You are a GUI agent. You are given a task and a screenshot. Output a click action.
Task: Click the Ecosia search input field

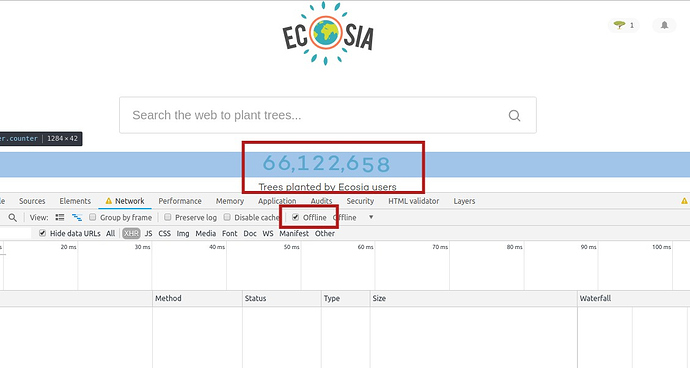(x=327, y=115)
